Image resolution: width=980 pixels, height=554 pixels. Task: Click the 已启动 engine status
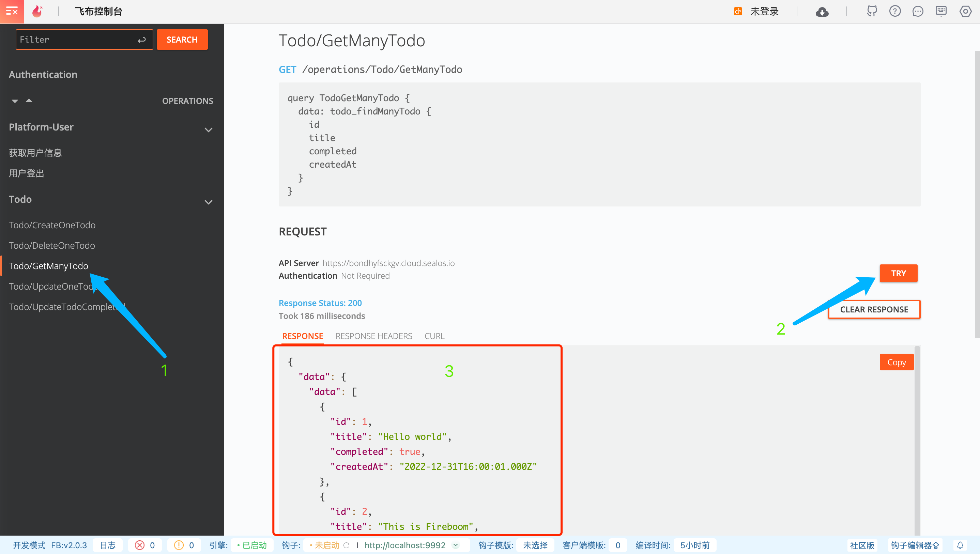click(x=252, y=545)
